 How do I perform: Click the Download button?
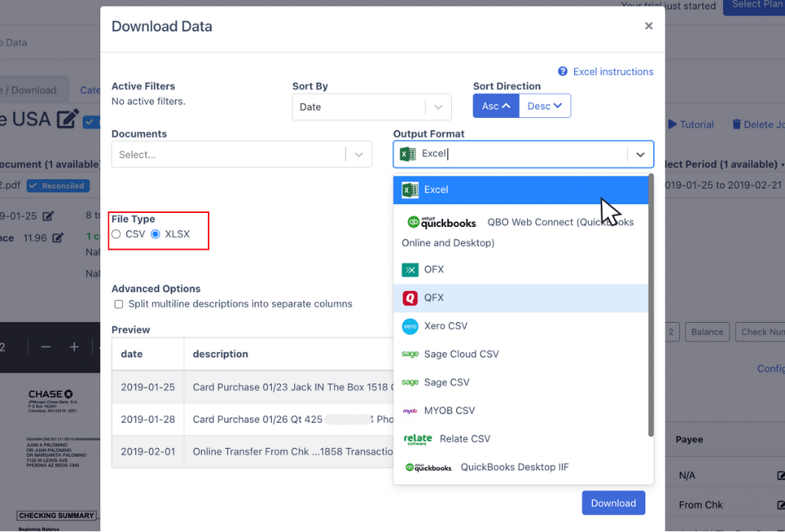(x=613, y=503)
